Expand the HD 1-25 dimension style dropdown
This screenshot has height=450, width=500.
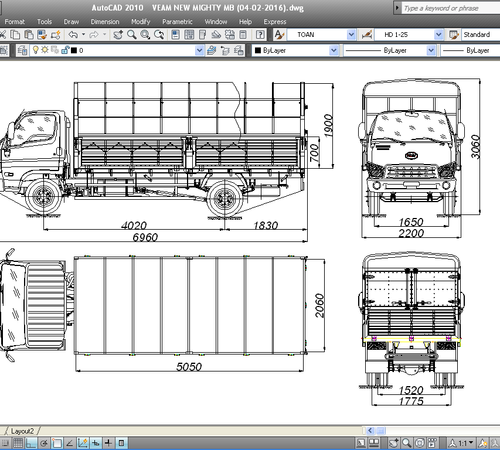(x=439, y=35)
